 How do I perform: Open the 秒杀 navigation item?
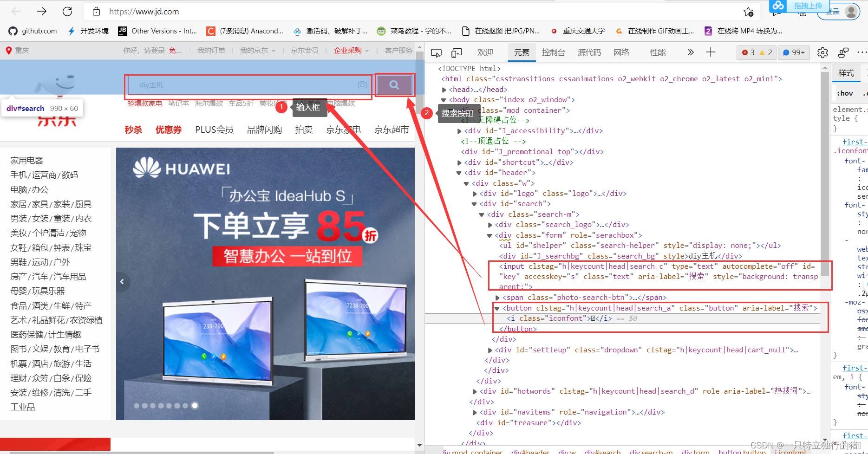(x=133, y=130)
